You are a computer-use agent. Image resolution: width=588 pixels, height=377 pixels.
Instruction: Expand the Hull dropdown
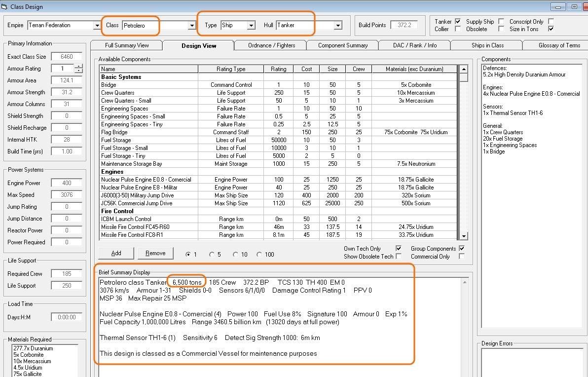pyautogui.click(x=338, y=25)
